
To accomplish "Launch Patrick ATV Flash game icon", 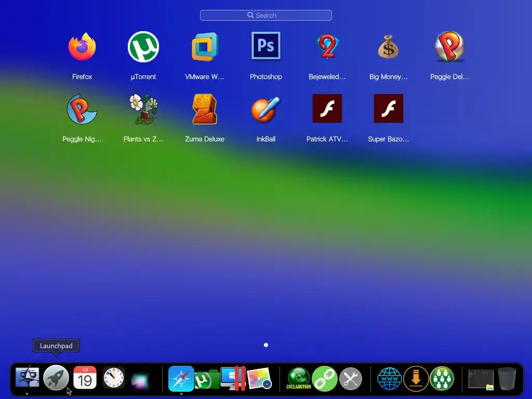I will pyautogui.click(x=327, y=108).
